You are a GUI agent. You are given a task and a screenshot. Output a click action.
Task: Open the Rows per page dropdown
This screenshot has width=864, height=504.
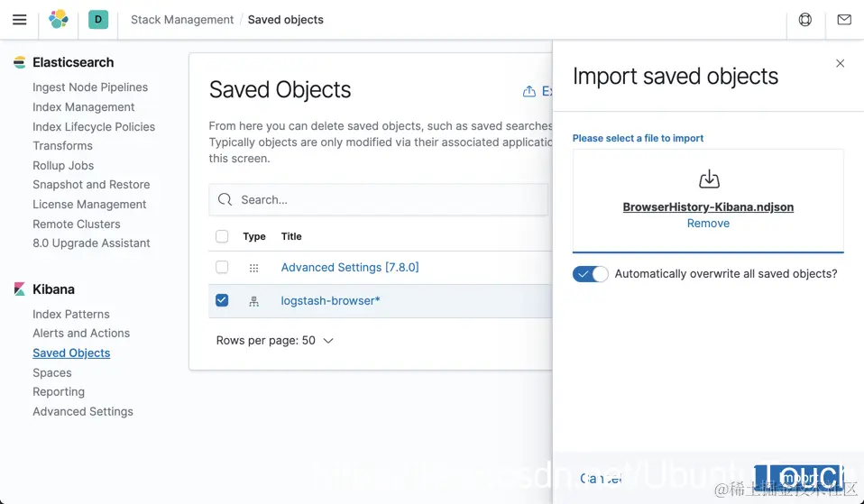coord(274,341)
